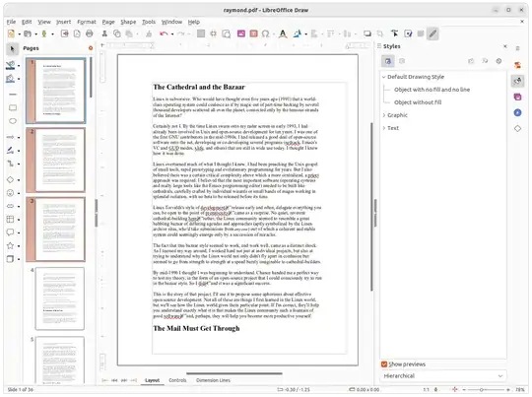Open the Shape menu
Image resolution: width=532 pixels, height=397 pixels.
128,22
